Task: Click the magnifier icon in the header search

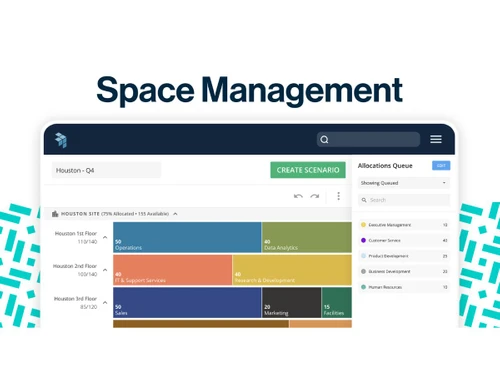Action: pyautogui.click(x=324, y=139)
